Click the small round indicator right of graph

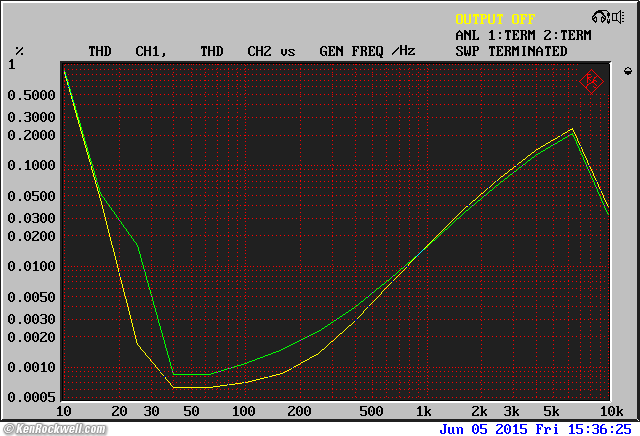coord(628,71)
